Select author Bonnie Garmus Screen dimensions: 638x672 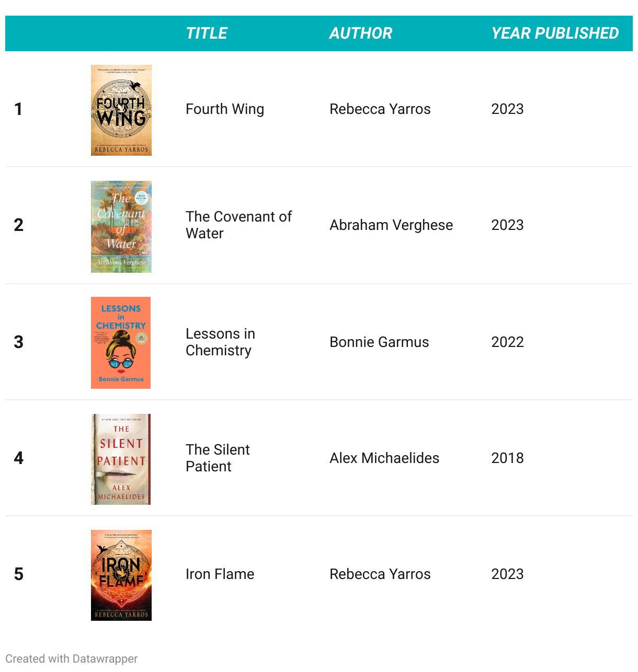click(379, 342)
